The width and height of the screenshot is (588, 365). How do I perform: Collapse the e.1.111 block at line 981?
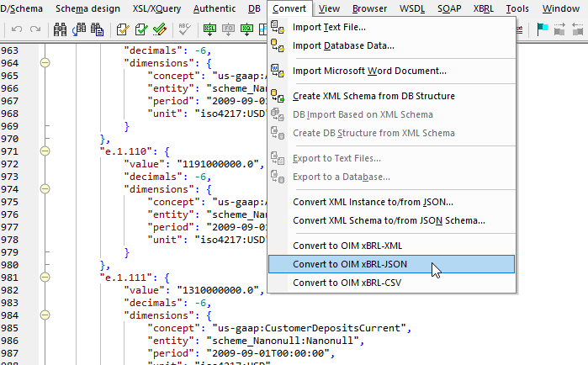45,276
